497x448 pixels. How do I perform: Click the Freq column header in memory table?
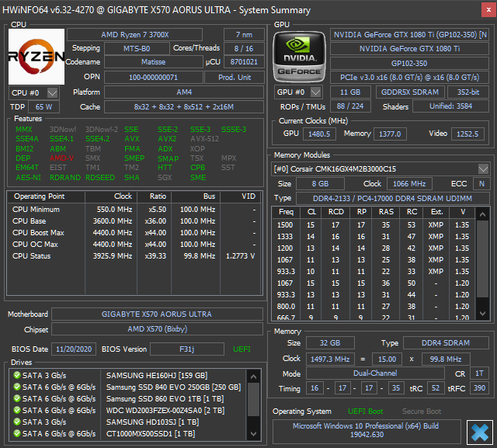click(x=286, y=212)
